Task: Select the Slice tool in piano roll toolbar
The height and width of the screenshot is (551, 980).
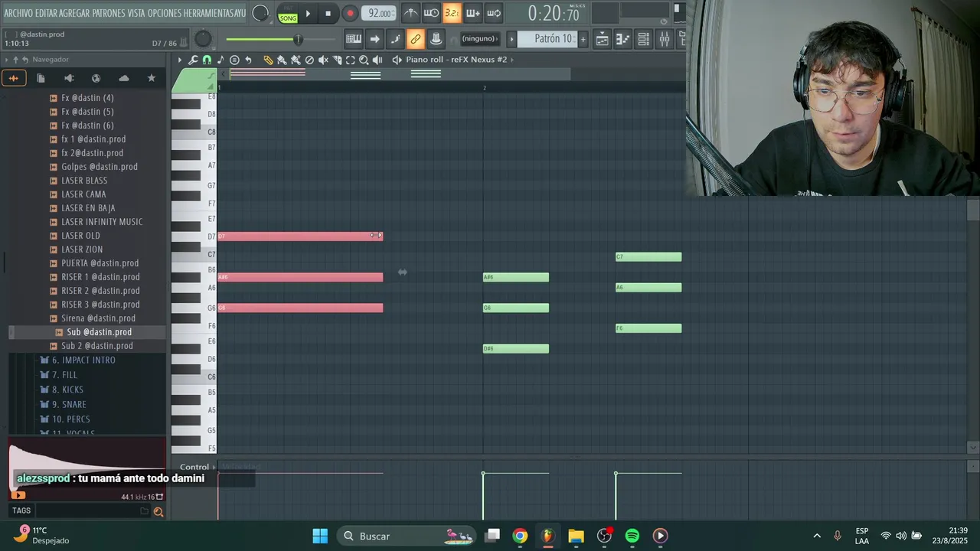Action: tap(337, 60)
